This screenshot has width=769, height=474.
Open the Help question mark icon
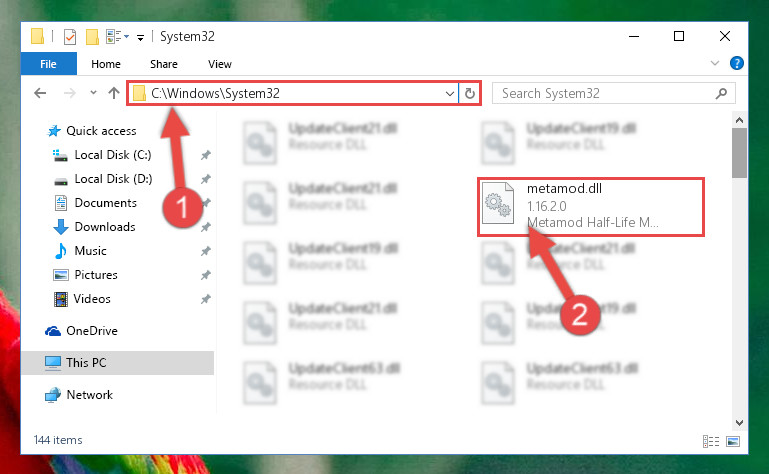(x=737, y=63)
